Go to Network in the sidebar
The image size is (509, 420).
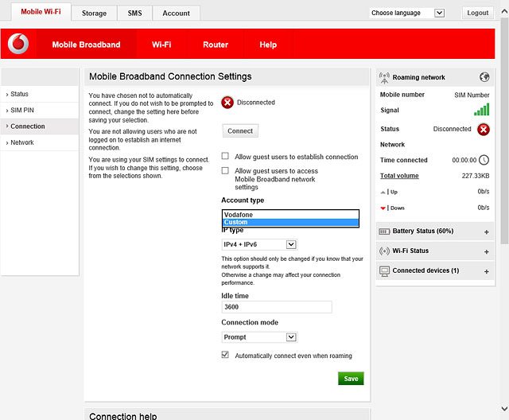point(40,143)
